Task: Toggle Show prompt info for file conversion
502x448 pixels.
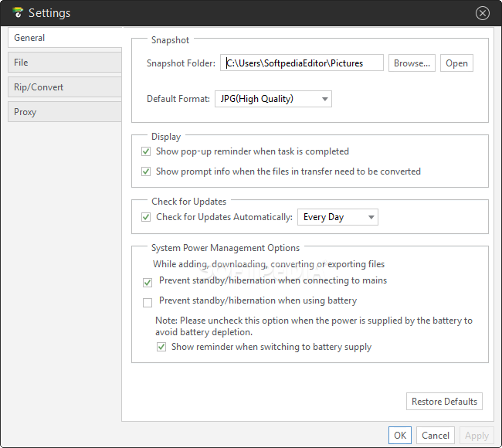Action: (146, 171)
